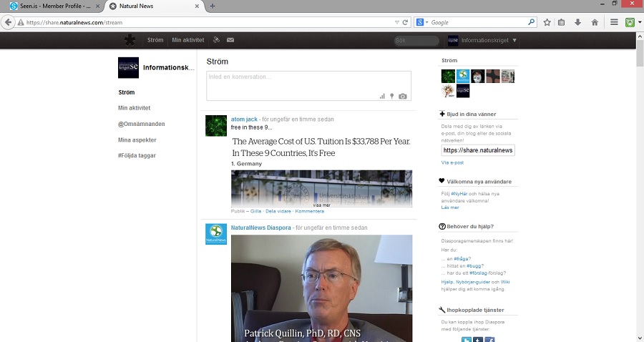Go to browser home page icon
Viewport: 644px width, 342px height.
[x=594, y=22]
